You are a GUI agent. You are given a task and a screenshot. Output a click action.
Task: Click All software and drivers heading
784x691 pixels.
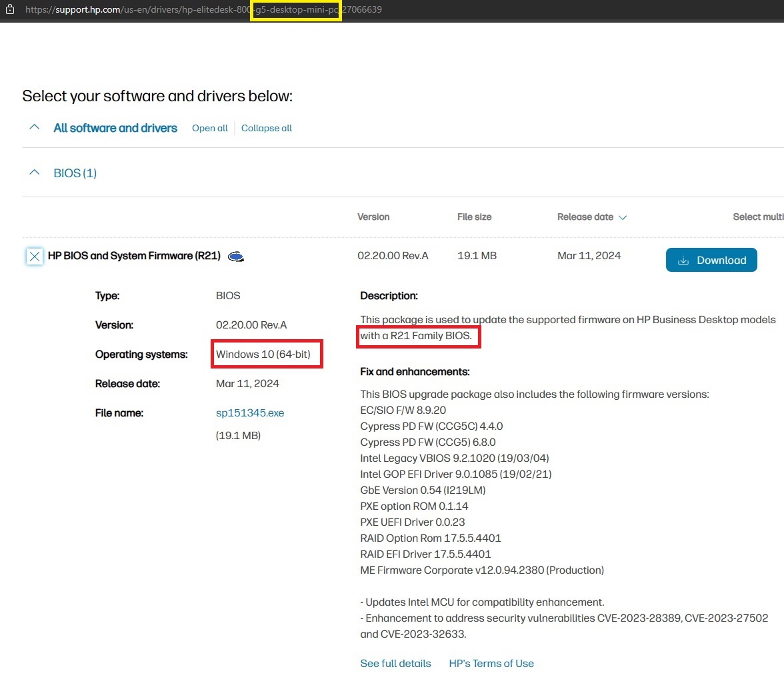[115, 128]
